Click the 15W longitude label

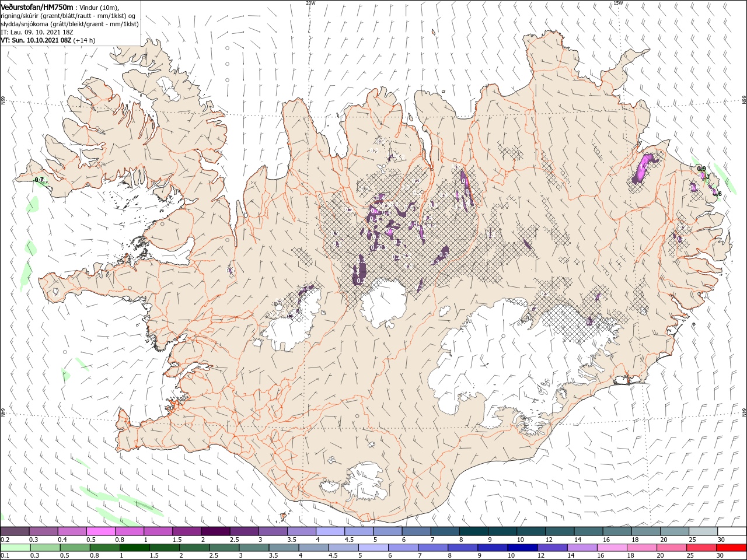tap(617, 3)
